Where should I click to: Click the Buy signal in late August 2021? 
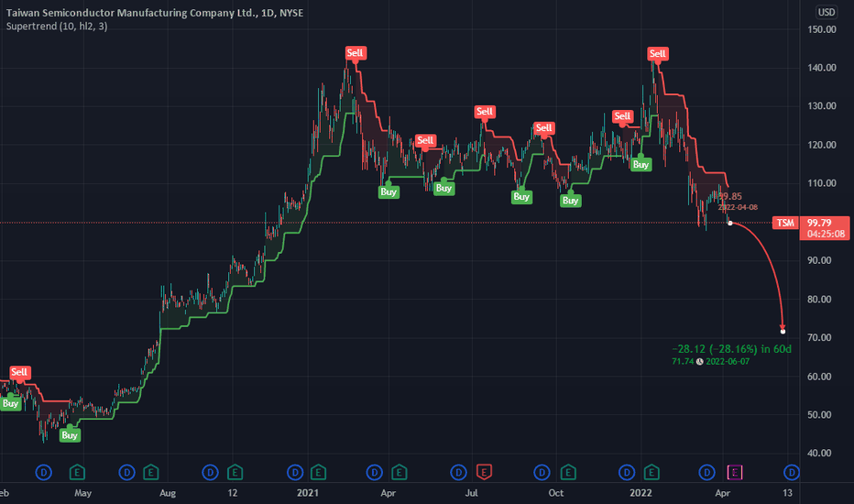click(521, 197)
